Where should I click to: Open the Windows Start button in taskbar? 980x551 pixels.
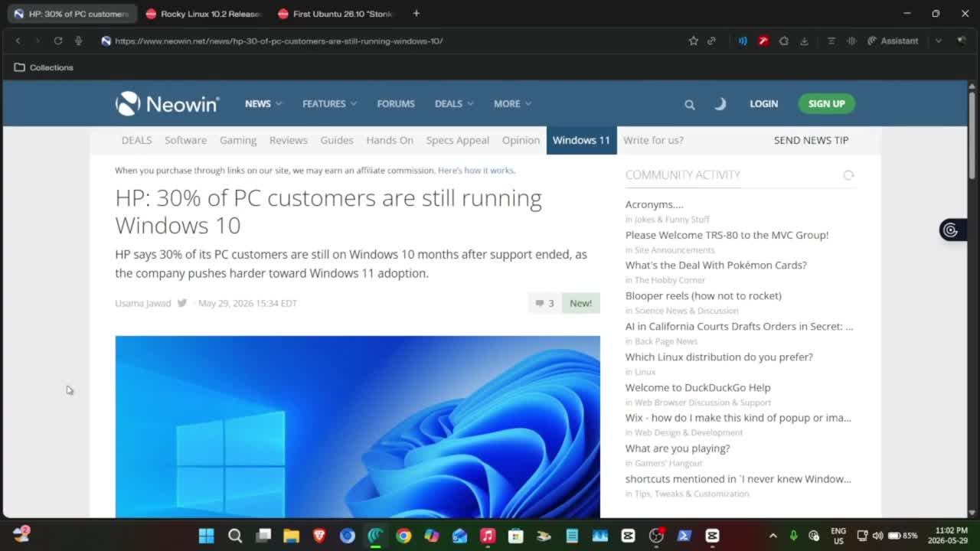point(207,536)
